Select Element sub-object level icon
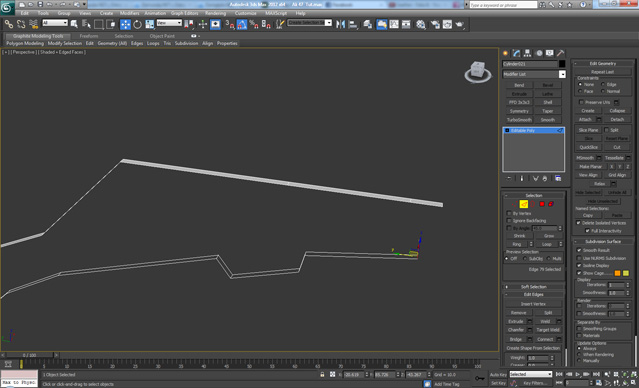The image size is (639, 388). [x=551, y=204]
